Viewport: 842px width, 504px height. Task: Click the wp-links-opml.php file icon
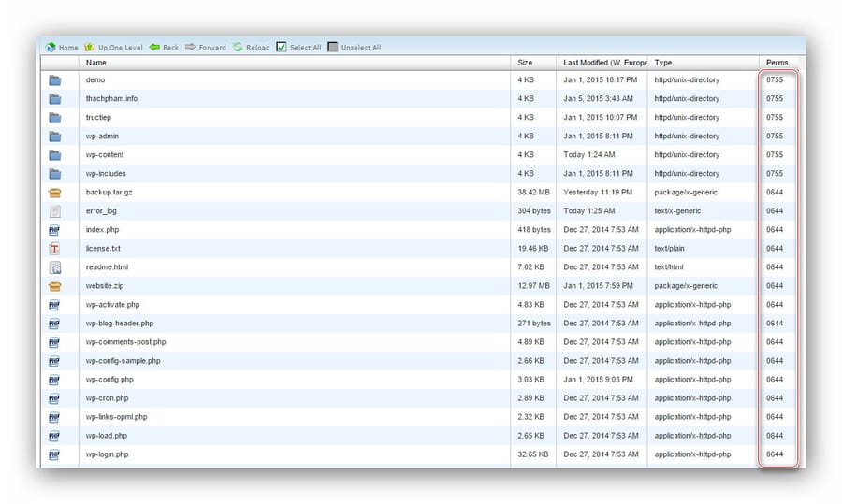[54, 418]
